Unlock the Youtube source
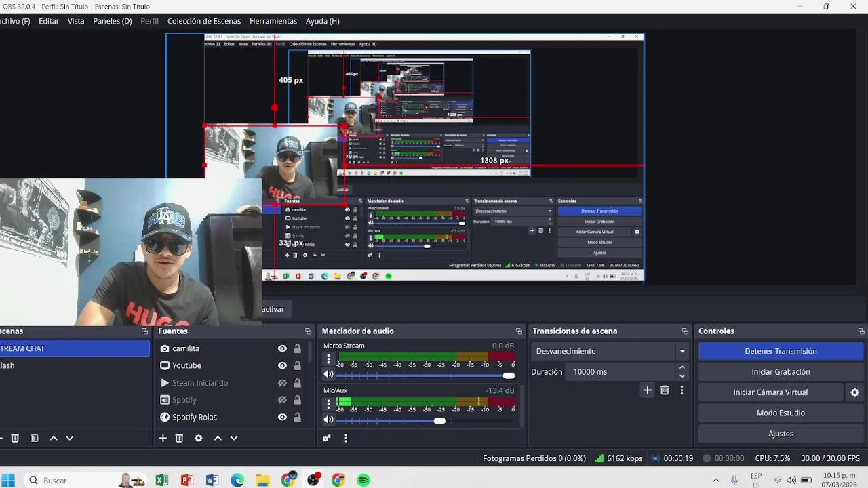868x488 pixels. [x=297, y=366]
